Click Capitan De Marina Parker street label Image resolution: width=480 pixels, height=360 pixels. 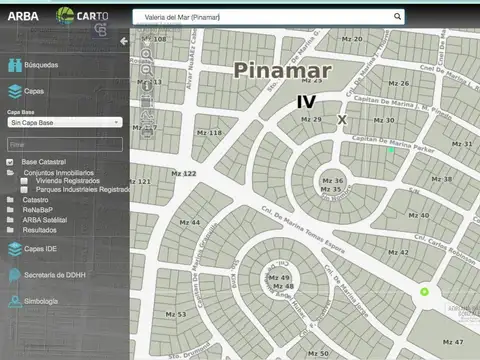click(x=393, y=144)
